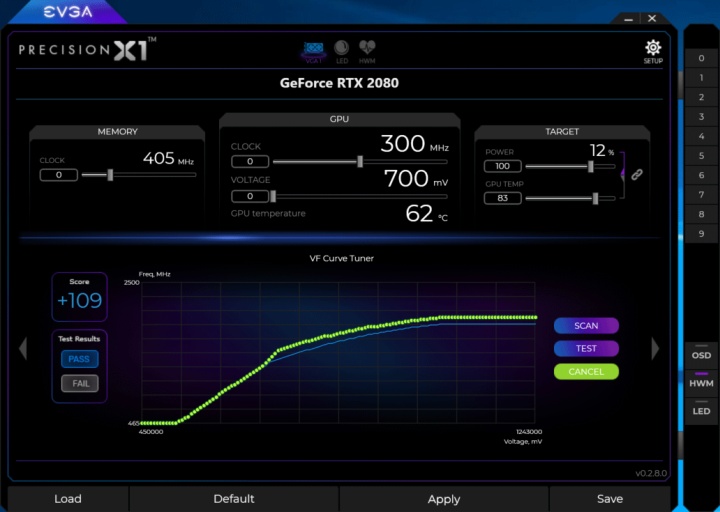Select profile slot 7
This screenshot has height=512, width=720.
pos(701,195)
